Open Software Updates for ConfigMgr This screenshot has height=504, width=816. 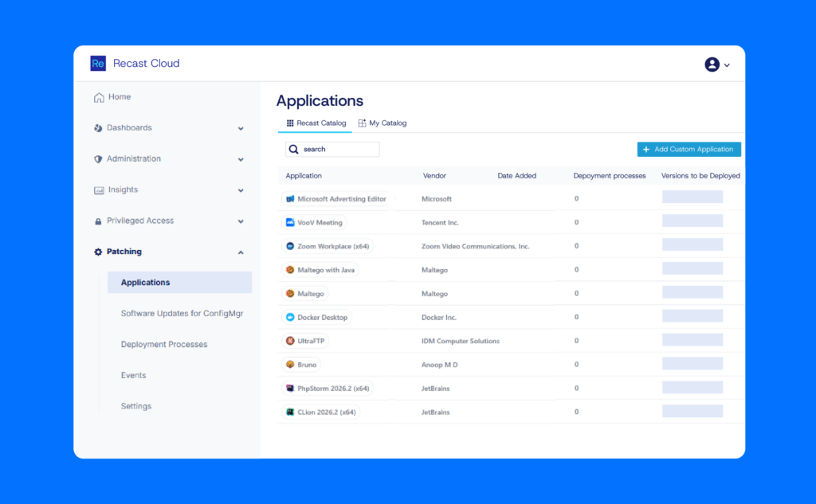click(x=182, y=313)
